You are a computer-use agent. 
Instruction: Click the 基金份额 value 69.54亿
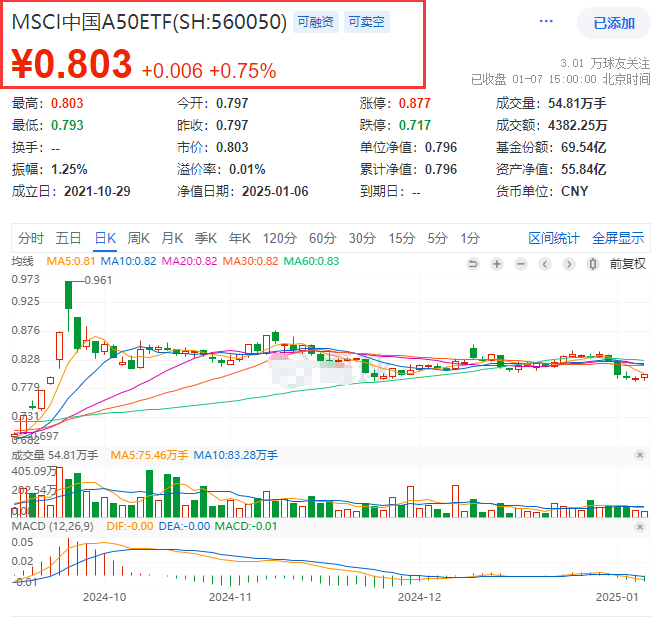pyautogui.click(x=584, y=147)
